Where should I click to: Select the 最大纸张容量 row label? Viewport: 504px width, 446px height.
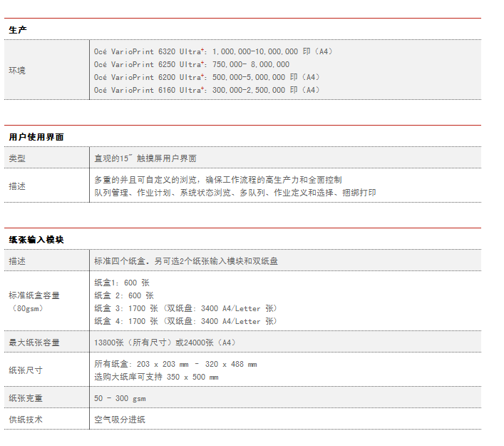pyautogui.click(x=34, y=343)
